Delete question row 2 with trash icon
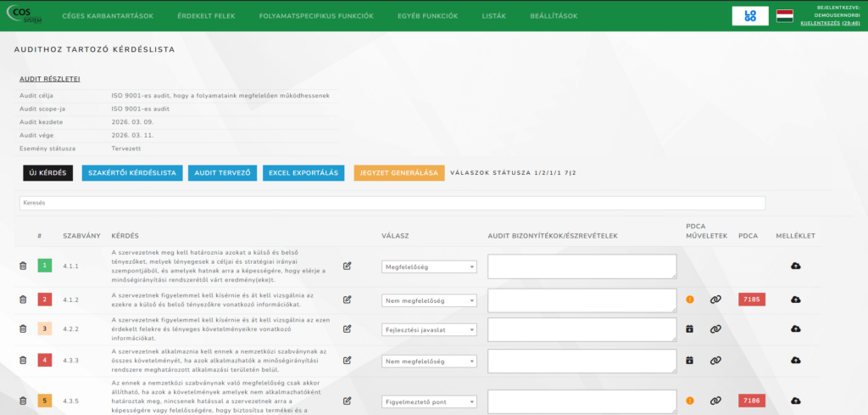 [23, 300]
